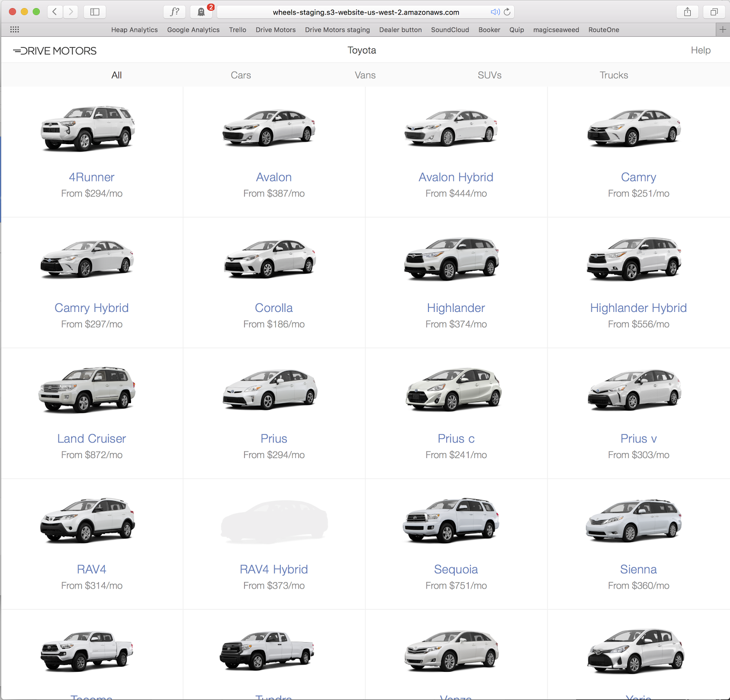This screenshot has height=700, width=730.
Task: Open the Share menu icon
Action: pos(687,12)
